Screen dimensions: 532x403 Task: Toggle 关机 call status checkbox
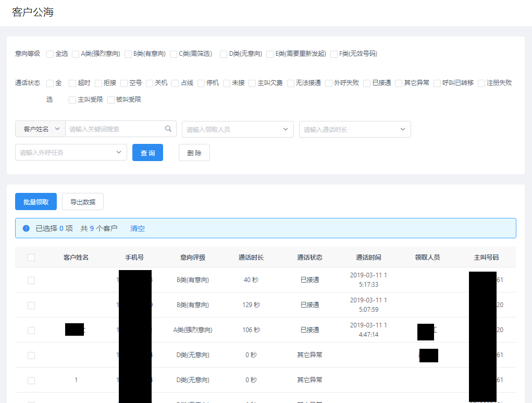150,83
